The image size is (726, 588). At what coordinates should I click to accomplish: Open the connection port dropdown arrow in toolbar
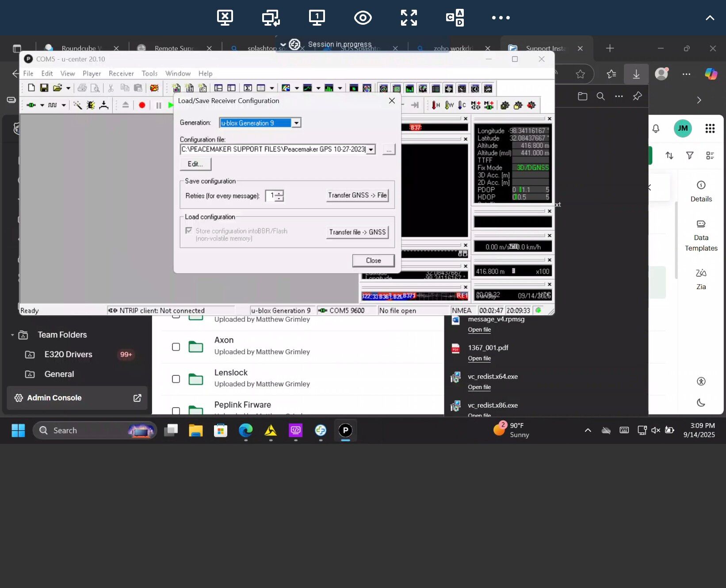tap(42, 105)
